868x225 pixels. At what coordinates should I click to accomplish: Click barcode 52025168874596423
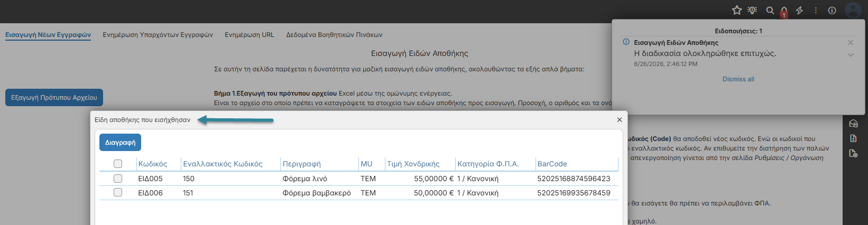tap(574, 179)
